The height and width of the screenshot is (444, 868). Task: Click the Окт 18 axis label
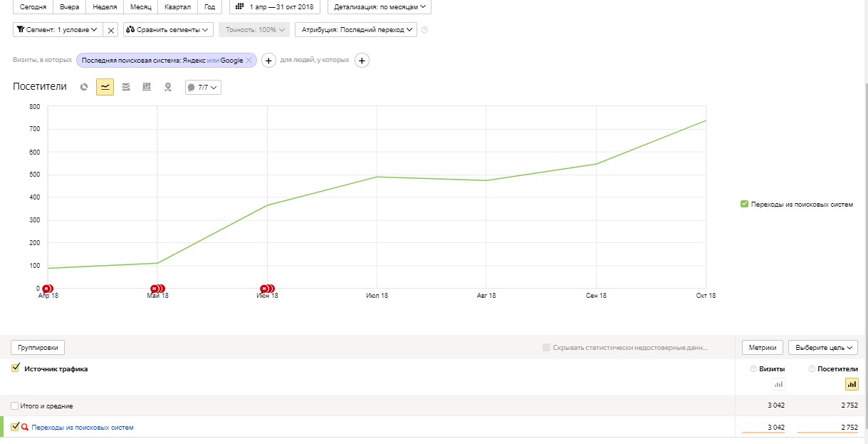(706, 296)
